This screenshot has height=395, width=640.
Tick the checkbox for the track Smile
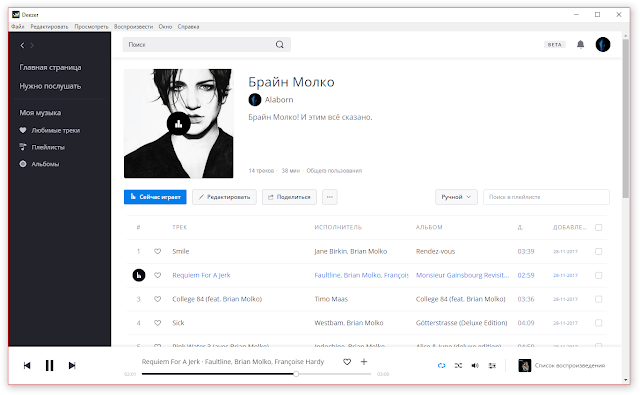coord(598,251)
